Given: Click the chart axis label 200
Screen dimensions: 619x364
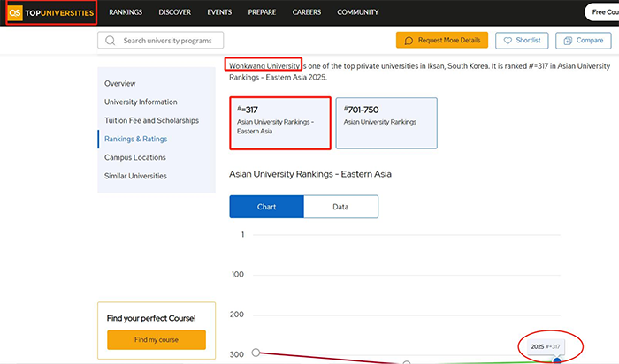Looking at the screenshot, I should tap(237, 315).
